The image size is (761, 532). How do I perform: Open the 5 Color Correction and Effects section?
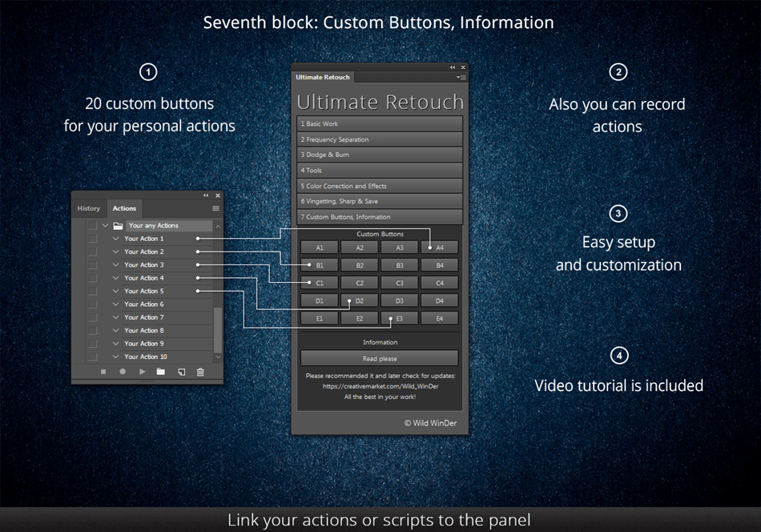point(380,186)
